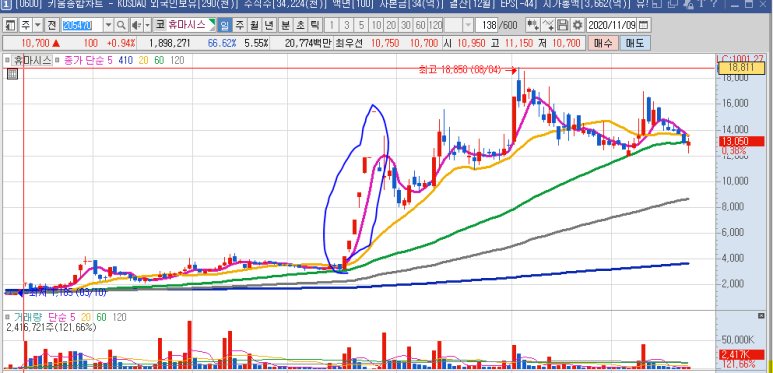Click the speaker sound alert icon
The width and height of the screenshot is (773, 373).
click(137, 25)
